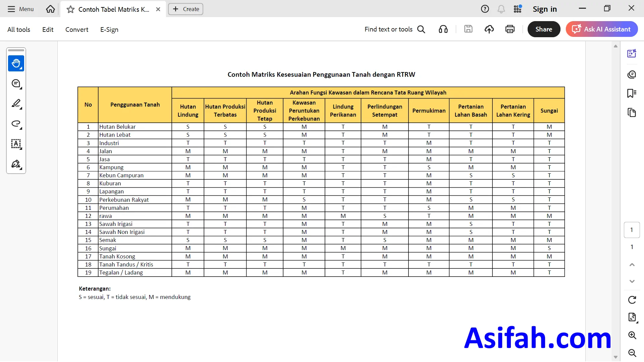The image size is (644, 362).
Task: Select the Hand tool in left toolbar
Action: (16, 63)
